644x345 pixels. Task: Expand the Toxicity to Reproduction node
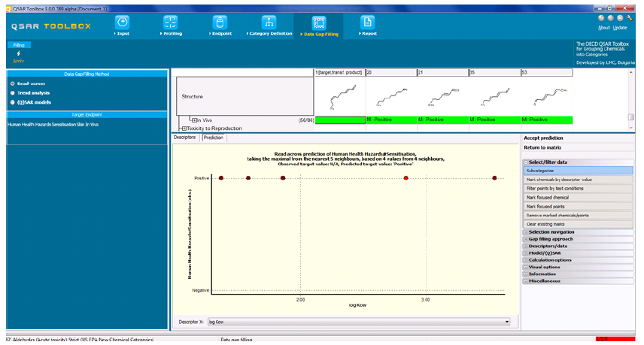184,129
